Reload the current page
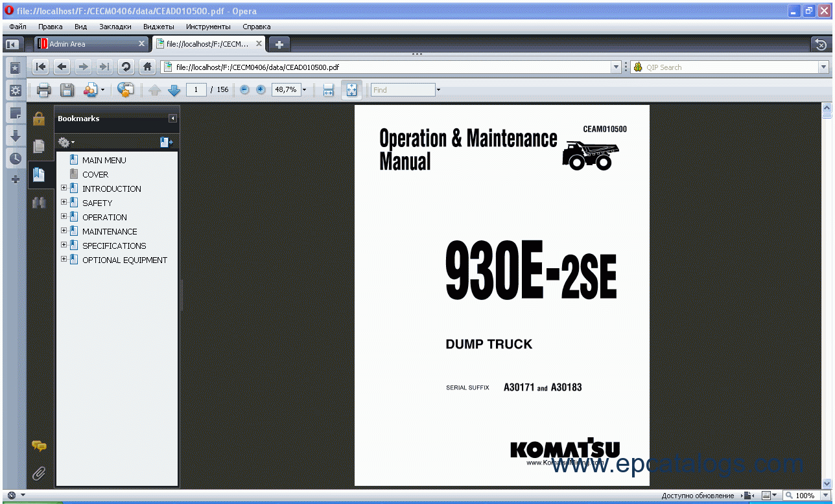835x504 pixels. point(126,67)
